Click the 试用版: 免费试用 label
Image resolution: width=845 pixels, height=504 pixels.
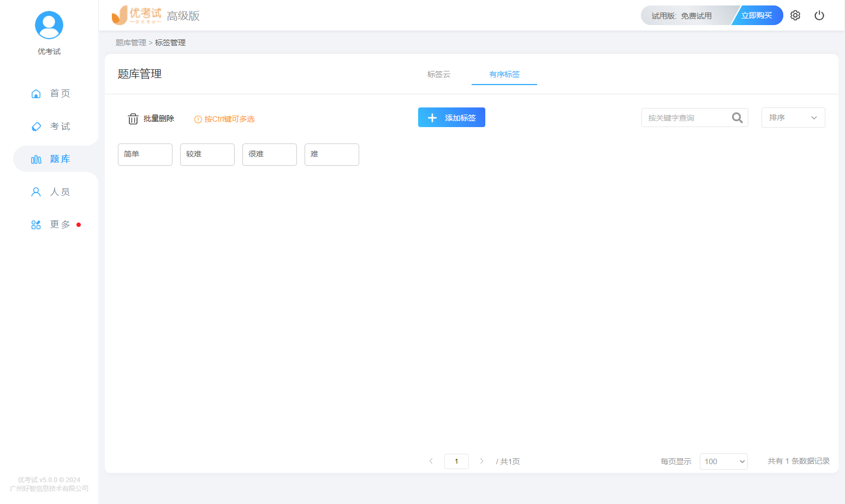click(x=681, y=16)
